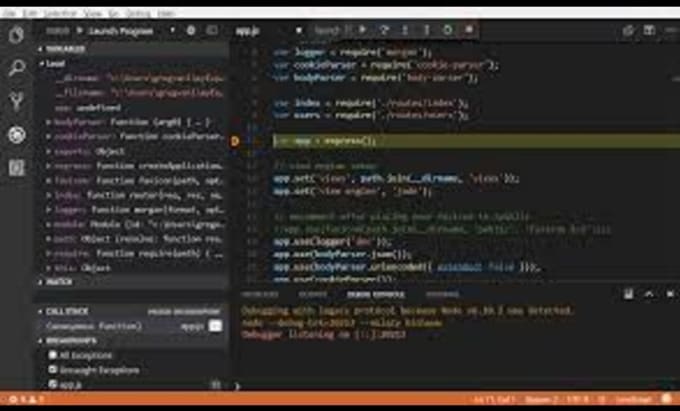Continue execution in the debug toolbar
680x411 pixels.
pos(363,30)
